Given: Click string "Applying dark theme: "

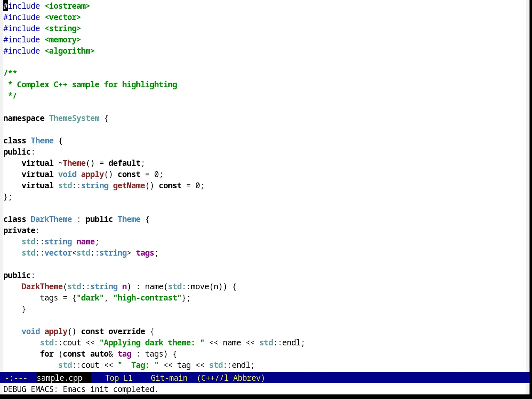Looking at the screenshot, I should [152, 342].
